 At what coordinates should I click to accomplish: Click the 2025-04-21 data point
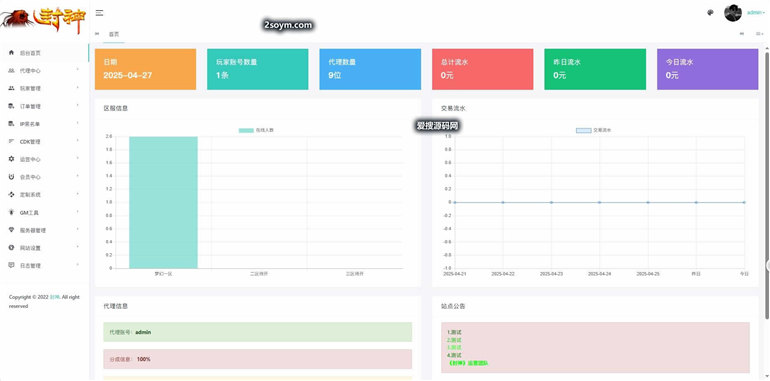click(455, 202)
